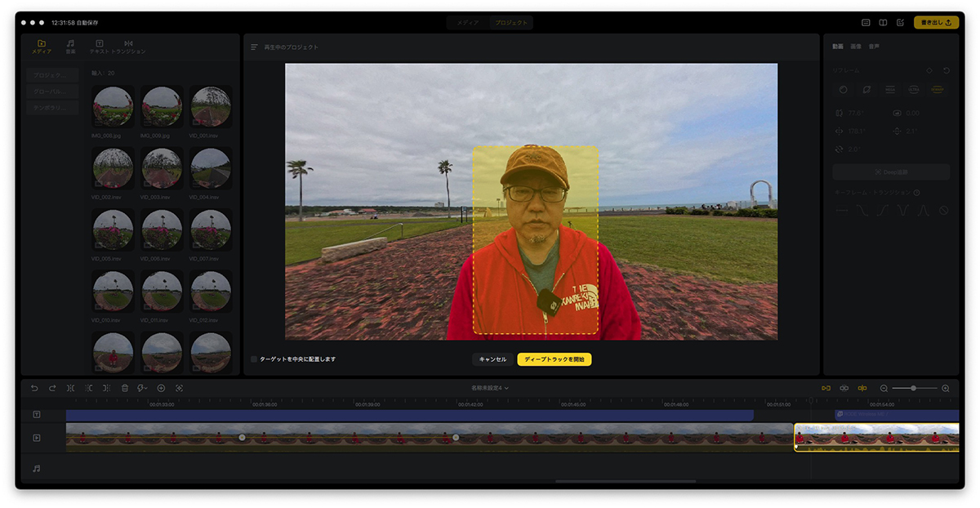Click ディープトラックを開始 button
This screenshot has height=508, width=980.
[x=555, y=359]
